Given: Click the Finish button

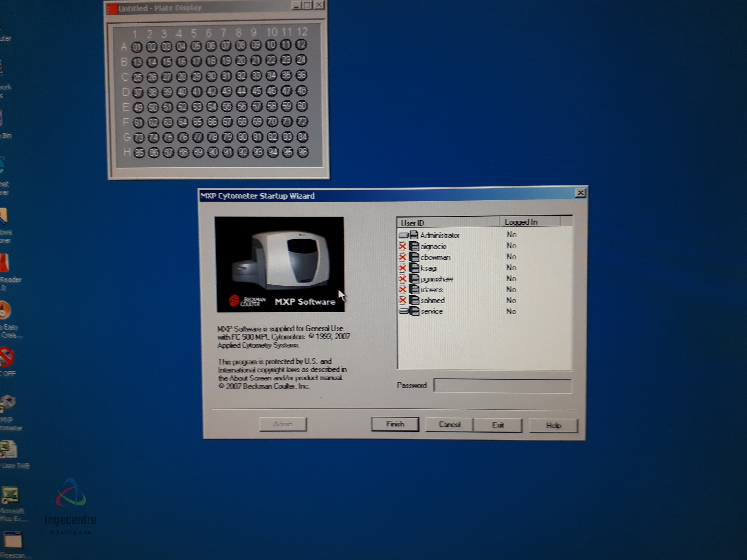Looking at the screenshot, I should point(395,424).
